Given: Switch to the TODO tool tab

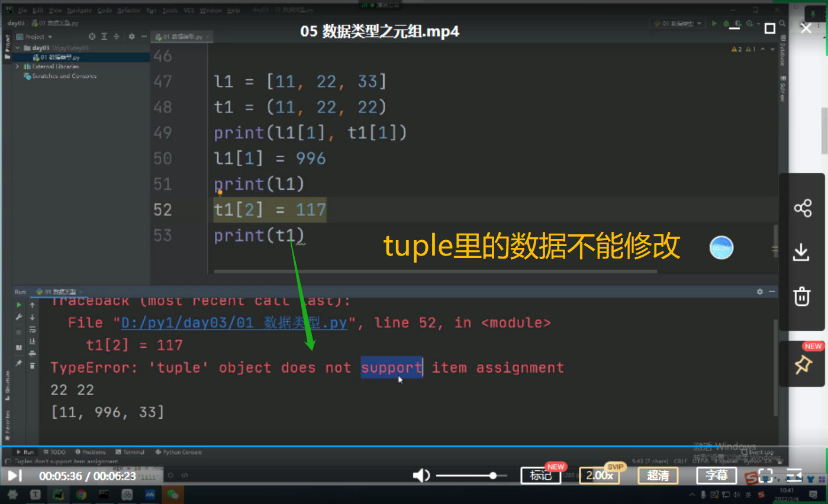Looking at the screenshot, I should click(x=54, y=452).
